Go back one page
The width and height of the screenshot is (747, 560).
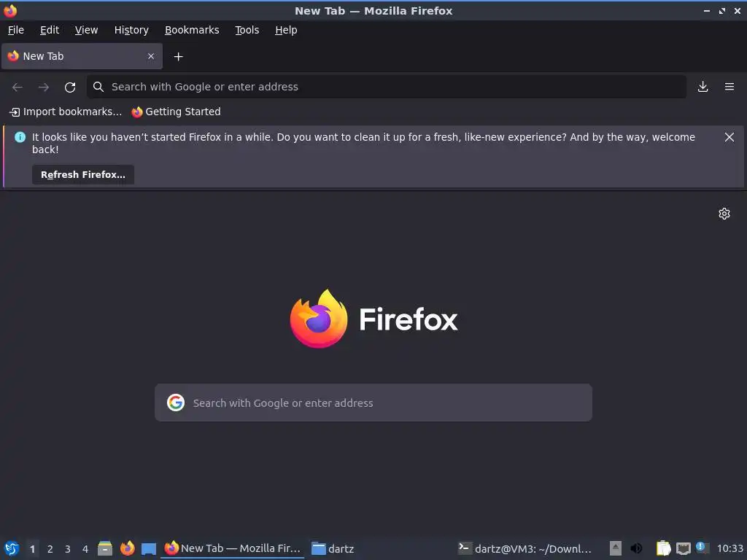coord(18,87)
